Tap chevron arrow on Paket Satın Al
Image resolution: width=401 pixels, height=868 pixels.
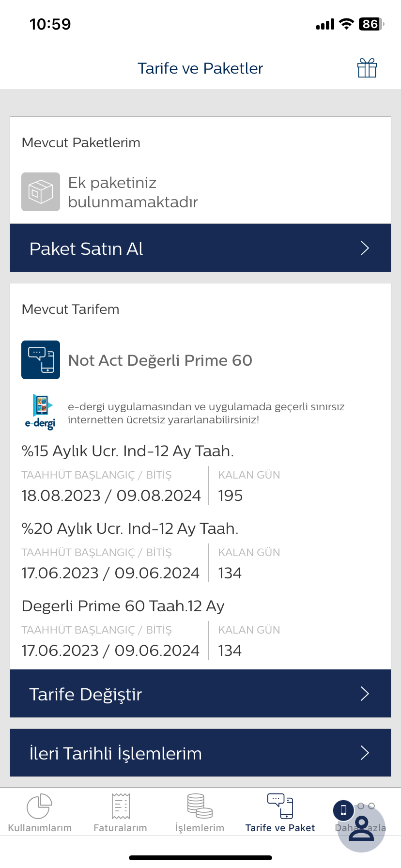click(365, 248)
